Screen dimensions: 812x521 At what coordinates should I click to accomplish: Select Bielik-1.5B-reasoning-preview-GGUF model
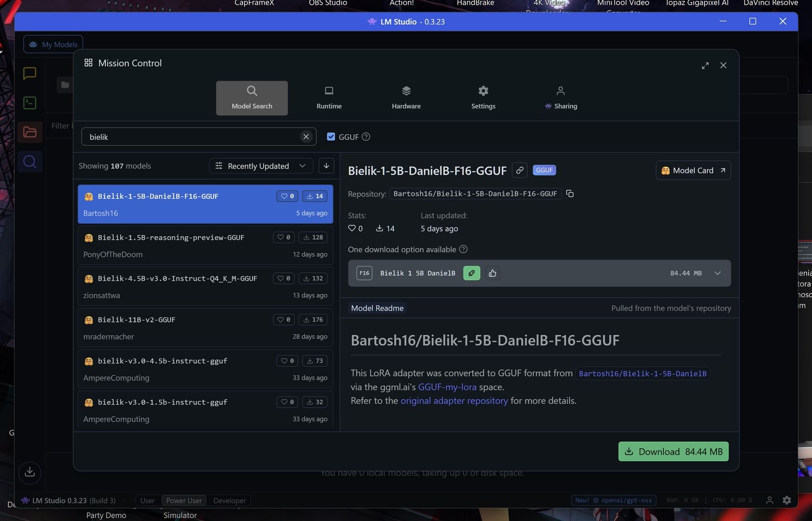point(206,245)
